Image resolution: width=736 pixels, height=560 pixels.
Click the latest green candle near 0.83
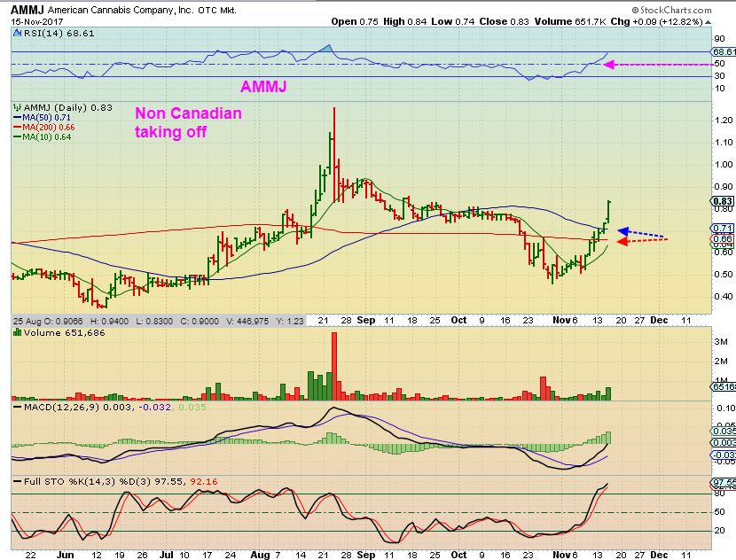coord(609,212)
